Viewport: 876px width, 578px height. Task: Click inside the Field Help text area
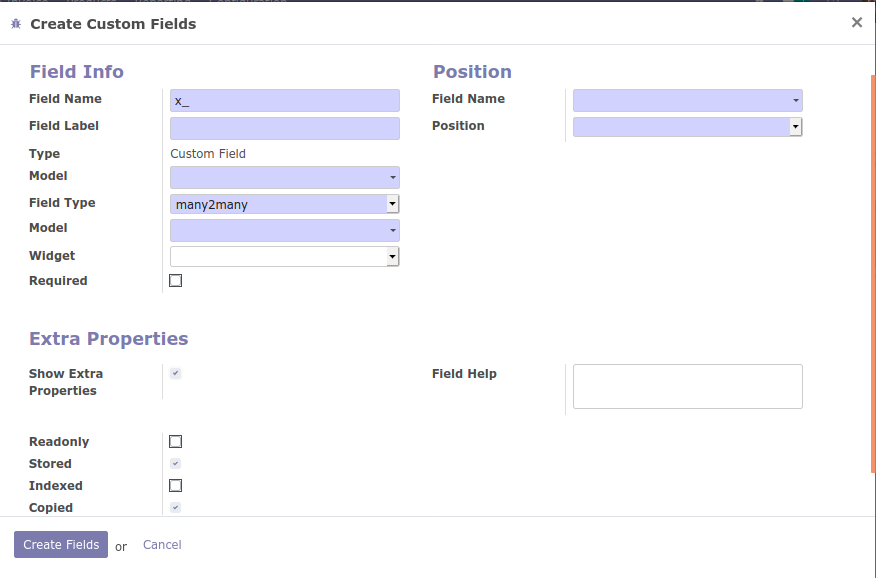coord(688,386)
